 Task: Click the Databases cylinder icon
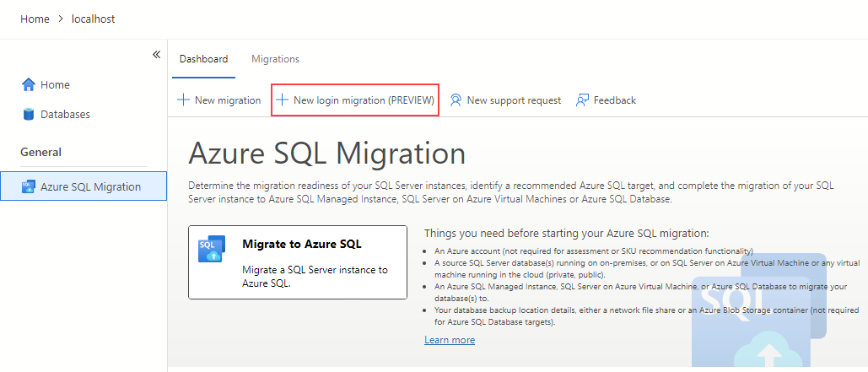(x=28, y=114)
